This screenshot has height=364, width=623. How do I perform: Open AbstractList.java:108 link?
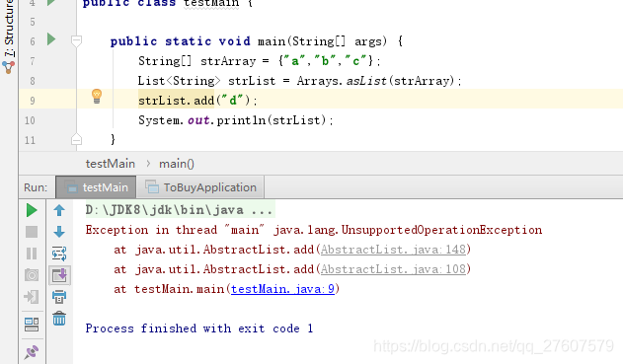point(393,269)
